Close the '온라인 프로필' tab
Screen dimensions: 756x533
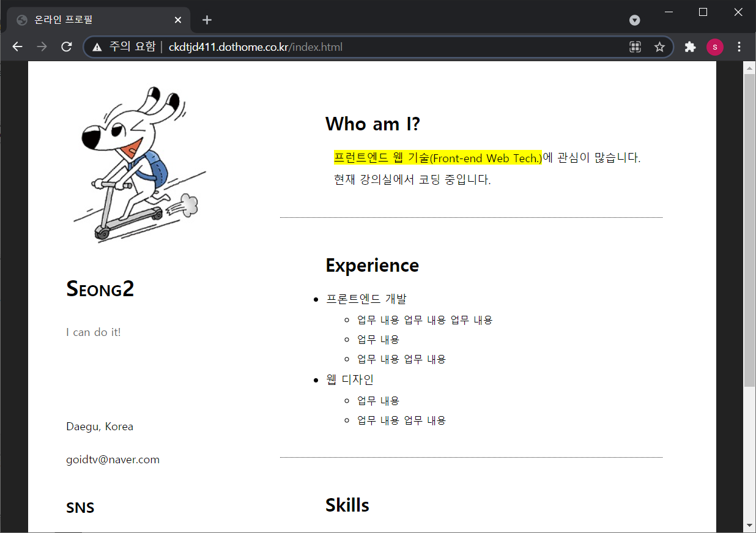point(178,20)
